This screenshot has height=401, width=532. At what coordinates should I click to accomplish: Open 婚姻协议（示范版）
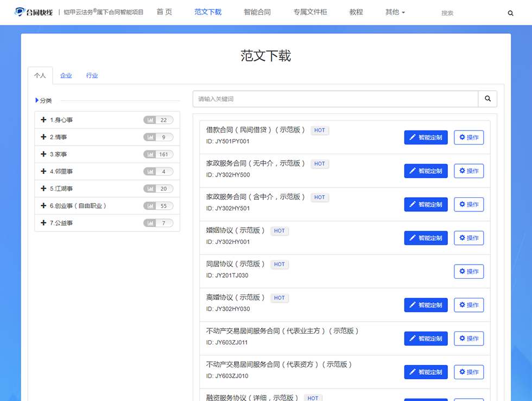point(235,230)
